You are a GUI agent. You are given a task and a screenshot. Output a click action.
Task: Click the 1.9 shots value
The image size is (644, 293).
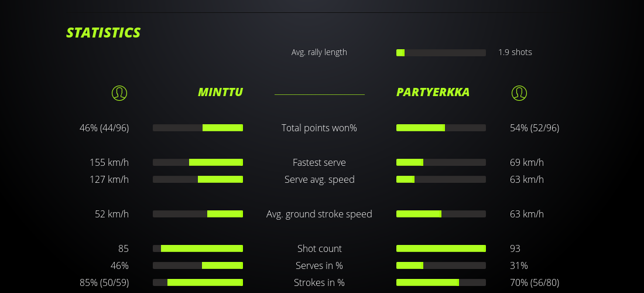[515, 52]
